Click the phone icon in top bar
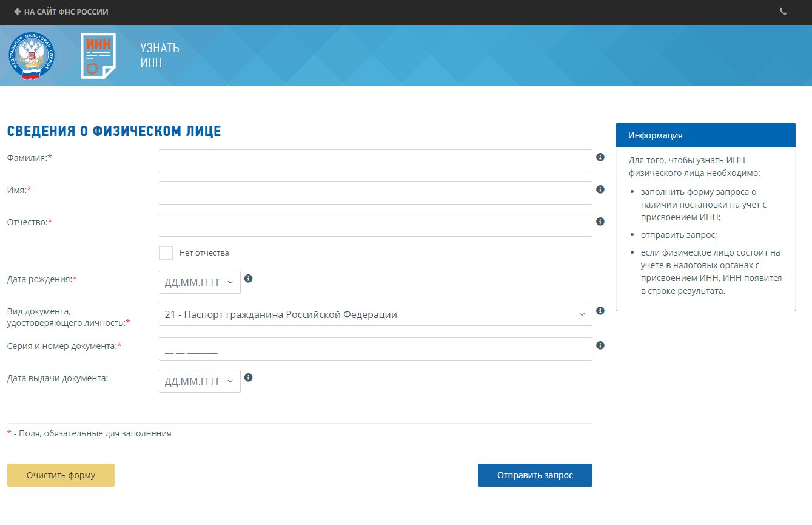This screenshot has height=525, width=812. click(x=783, y=12)
